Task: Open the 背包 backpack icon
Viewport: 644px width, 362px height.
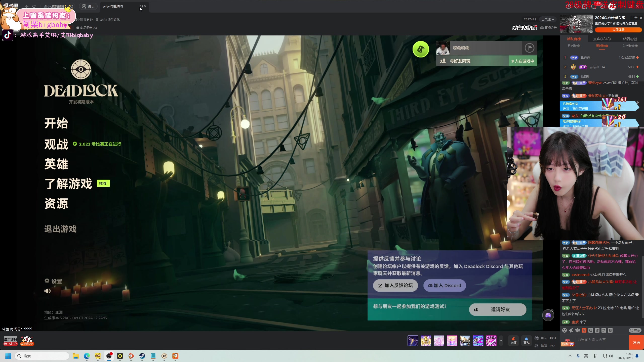Action: click(527, 341)
